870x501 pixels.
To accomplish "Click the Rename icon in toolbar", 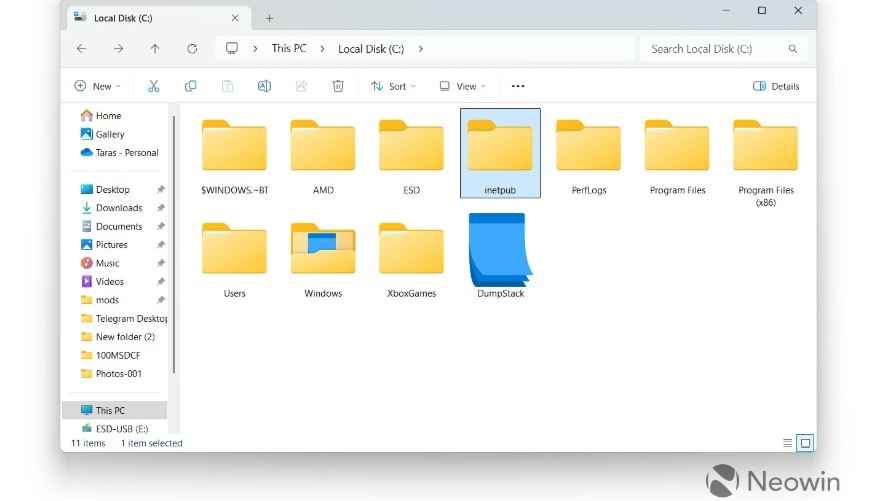I will pos(264,86).
